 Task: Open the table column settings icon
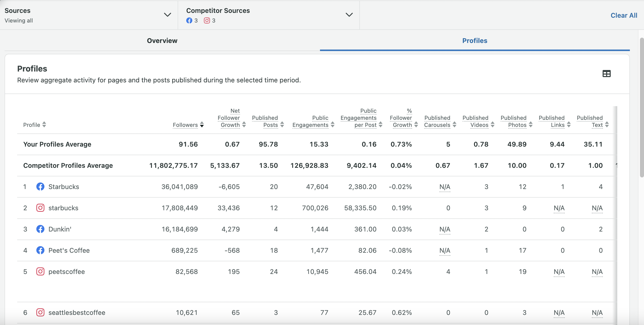pyautogui.click(x=606, y=74)
